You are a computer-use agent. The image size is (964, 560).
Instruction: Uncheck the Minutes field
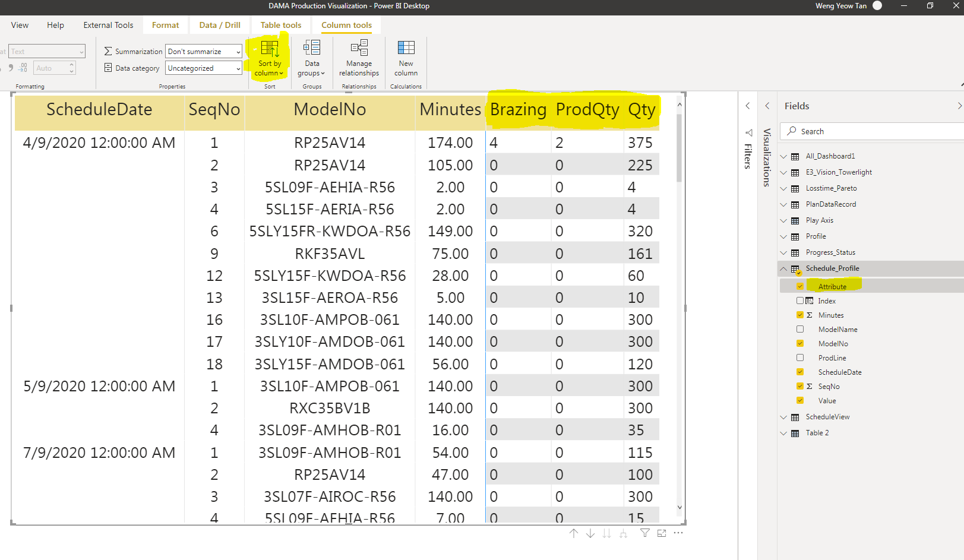click(x=800, y=315)
